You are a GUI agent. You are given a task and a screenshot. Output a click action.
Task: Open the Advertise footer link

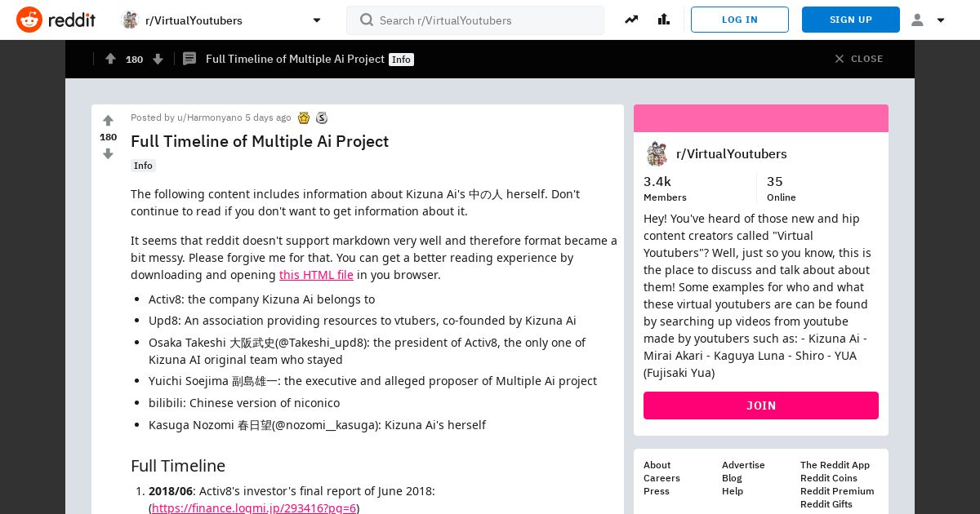coord(743,465)
